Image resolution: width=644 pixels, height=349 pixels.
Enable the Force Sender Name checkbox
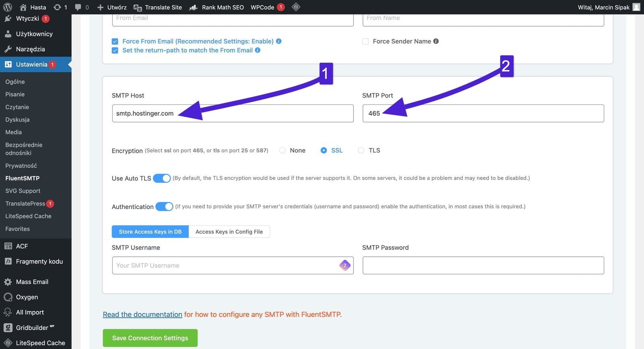365,42
